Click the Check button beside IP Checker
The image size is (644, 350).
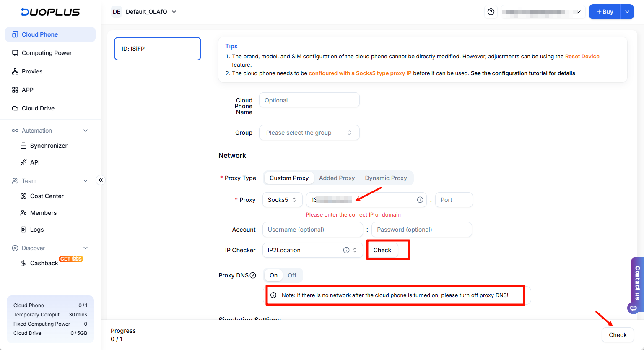tap(382, 250)
